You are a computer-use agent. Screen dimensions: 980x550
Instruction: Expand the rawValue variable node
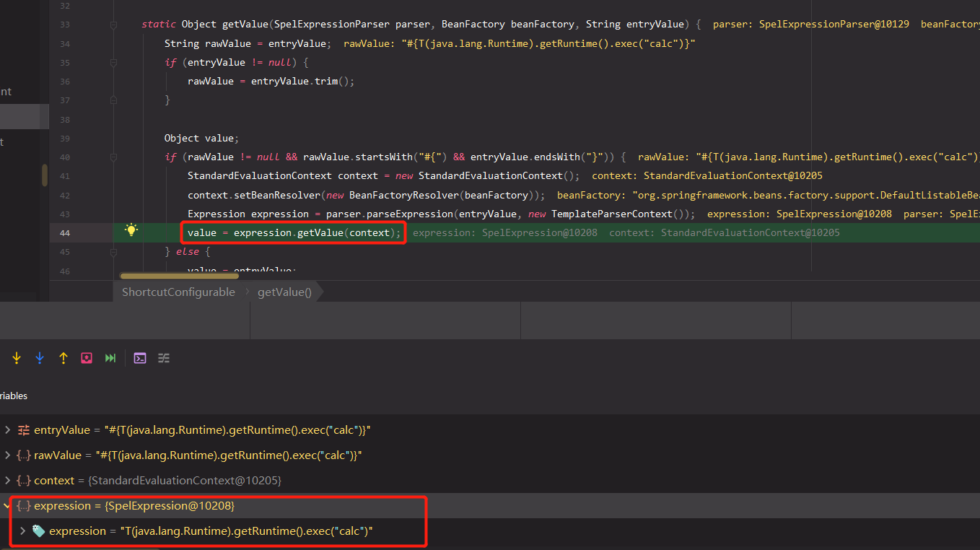pyautogui.click(x=7, y=455)
